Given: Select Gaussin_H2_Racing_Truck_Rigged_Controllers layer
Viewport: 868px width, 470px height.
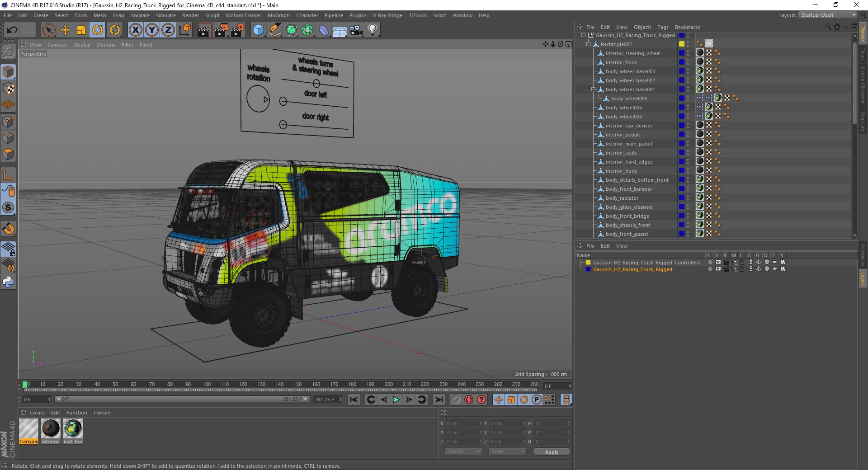Looking at the screenshot, I should click(646, 263).
